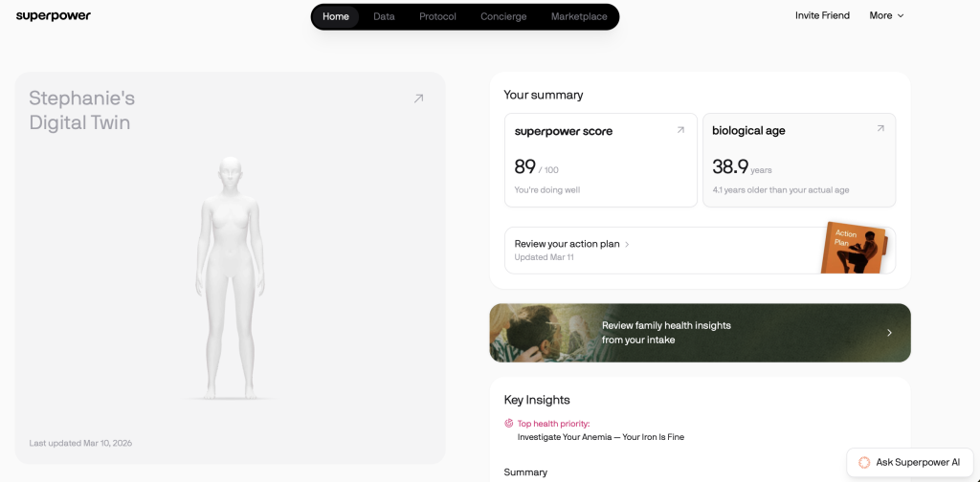Go to the Concierge tab

pos(503,17)
